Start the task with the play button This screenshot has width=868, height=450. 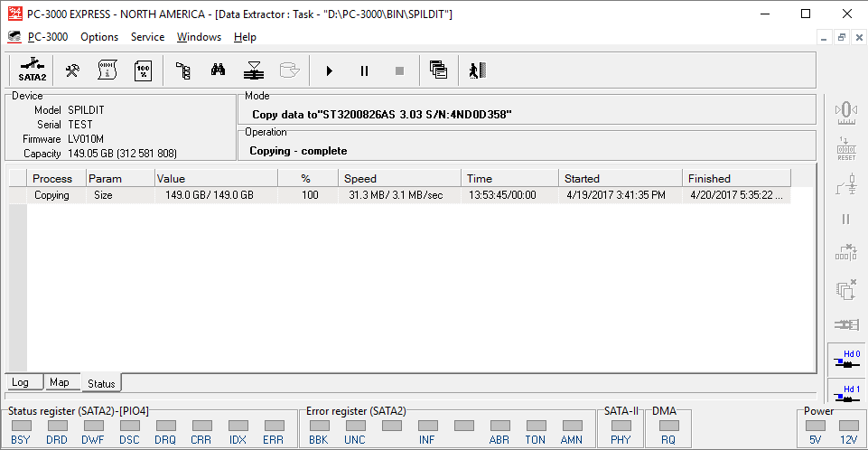click(x=330, y=70)
